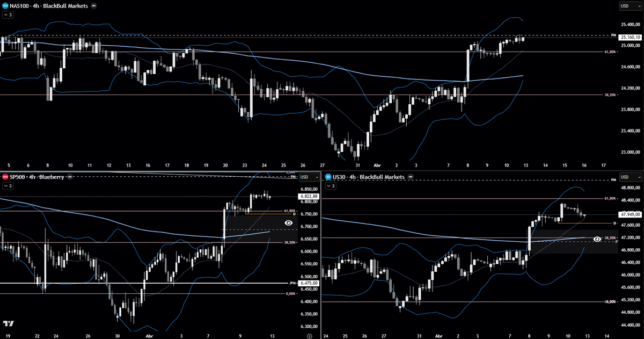The image size is (644, 339).
Task: Click the US30 symbol logo icon
Action: tap(327, 177)
